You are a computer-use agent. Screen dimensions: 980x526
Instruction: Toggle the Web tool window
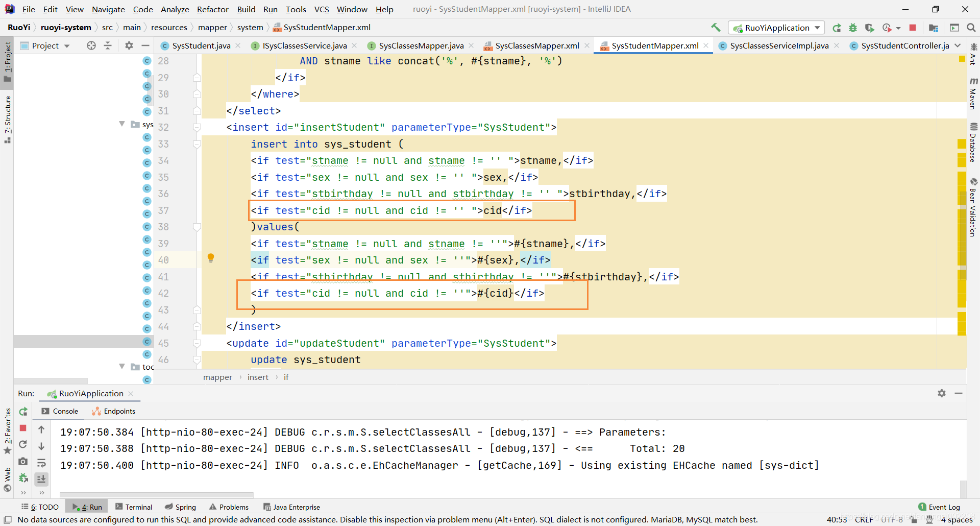pyautogui.click(x=7, y=479)
